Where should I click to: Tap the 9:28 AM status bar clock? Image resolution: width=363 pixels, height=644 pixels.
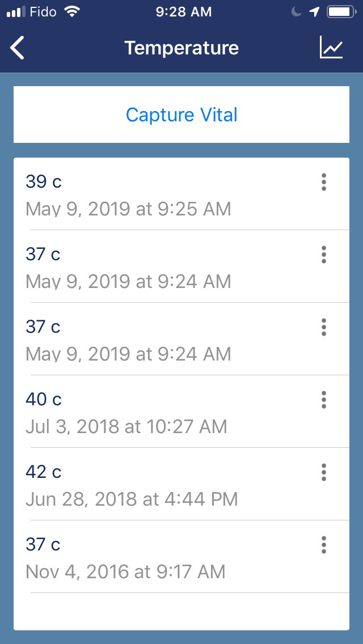pos(183,12)
